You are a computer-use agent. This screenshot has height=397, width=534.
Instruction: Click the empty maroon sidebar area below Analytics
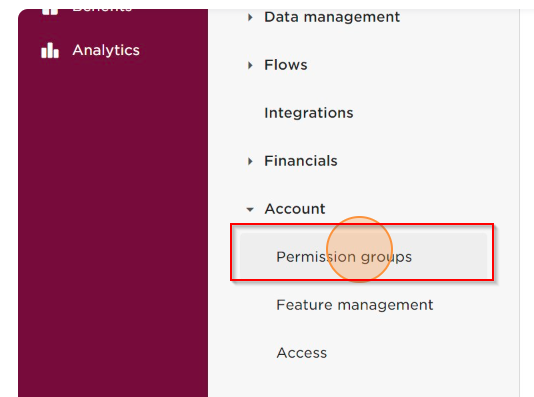(113, 221)
